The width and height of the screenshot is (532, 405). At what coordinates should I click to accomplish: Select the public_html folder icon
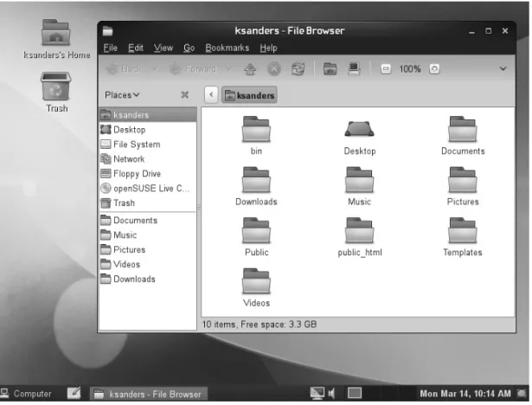360,231
